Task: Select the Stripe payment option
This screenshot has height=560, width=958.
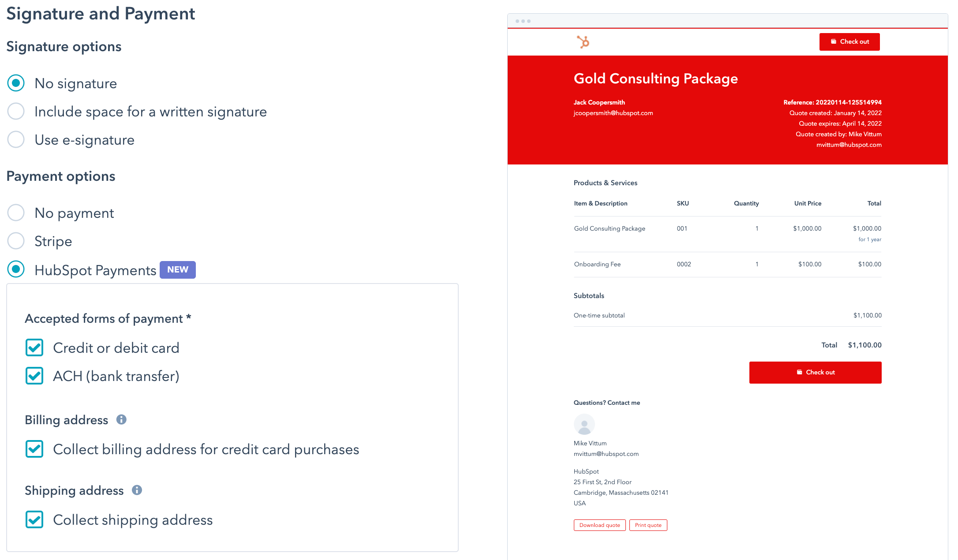Action: tap(16, 241)
